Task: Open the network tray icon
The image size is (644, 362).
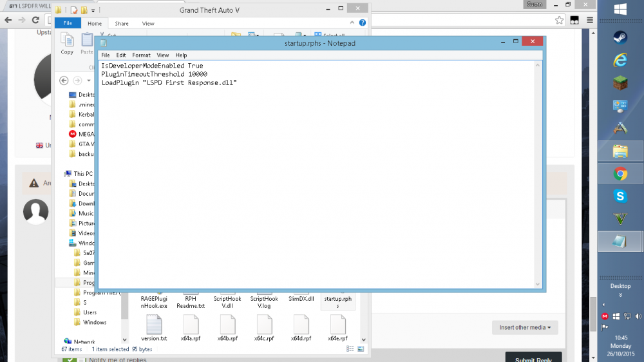Action: click(x=627, y=316)
